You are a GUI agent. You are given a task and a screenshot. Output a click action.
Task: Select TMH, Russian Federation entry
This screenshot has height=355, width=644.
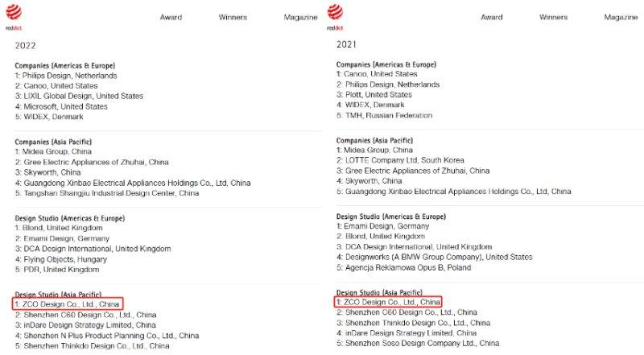[385, 115]
